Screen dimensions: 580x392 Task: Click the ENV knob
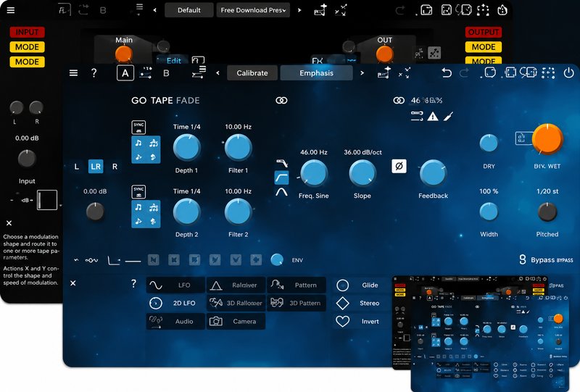pyautogui.click(x=277, y=260)
